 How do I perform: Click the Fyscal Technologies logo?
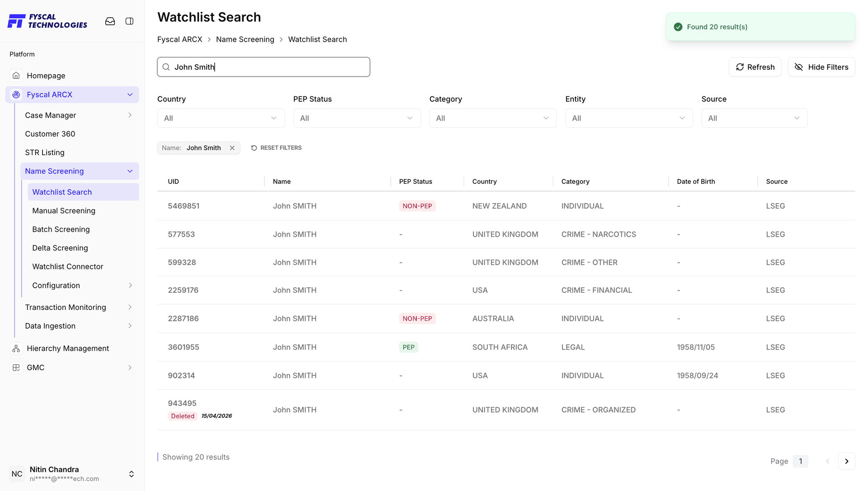coord(47,21)
